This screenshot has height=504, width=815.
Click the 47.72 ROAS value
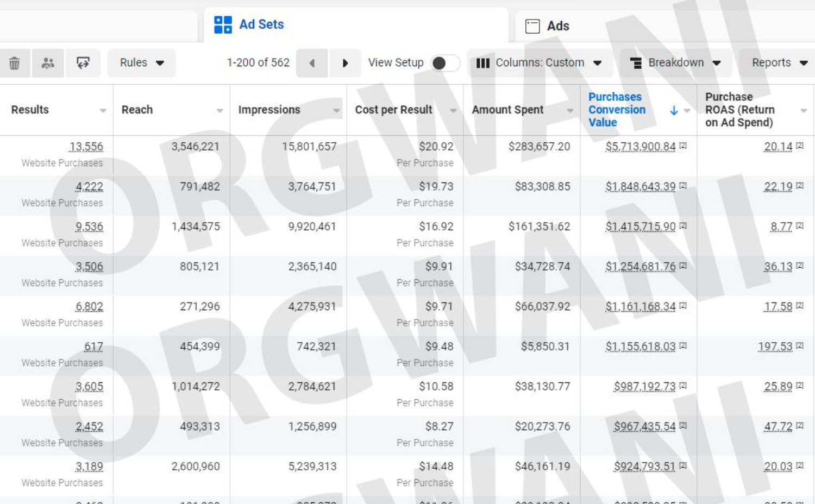[778, 426]
